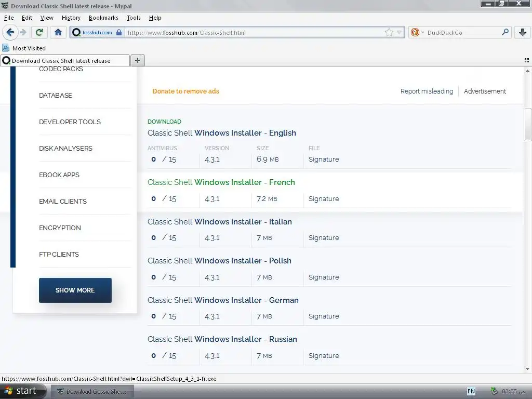The height and width of the screenshot is (399, 532).
Task: Bookmark this page with the star icon
Action: coord(389,32)
